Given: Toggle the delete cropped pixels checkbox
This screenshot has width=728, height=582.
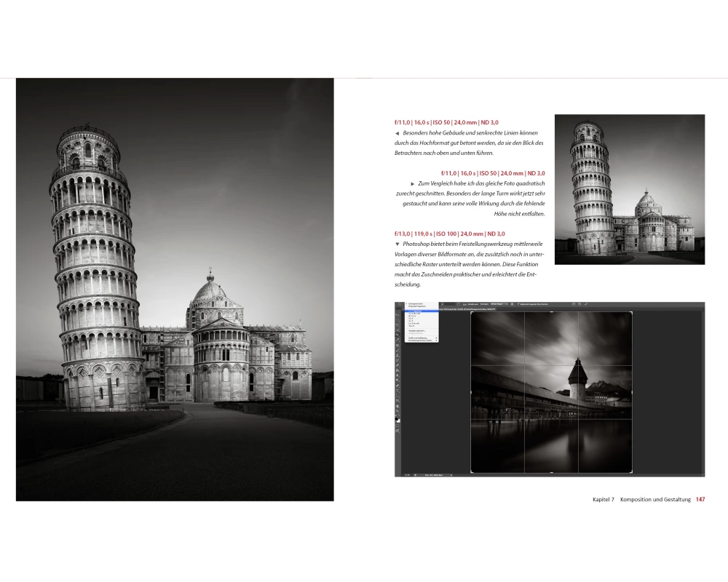Looking at the screenshot, I should tap(518, 304).
